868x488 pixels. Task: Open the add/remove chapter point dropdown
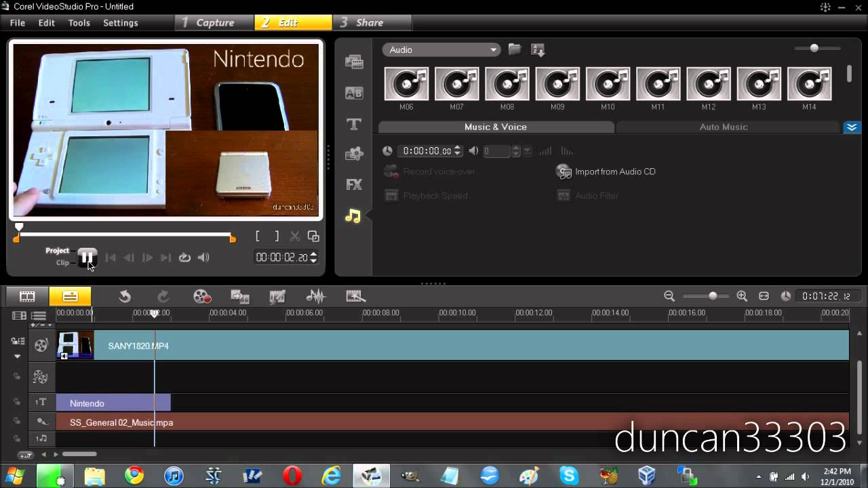(x=41, y=325)
